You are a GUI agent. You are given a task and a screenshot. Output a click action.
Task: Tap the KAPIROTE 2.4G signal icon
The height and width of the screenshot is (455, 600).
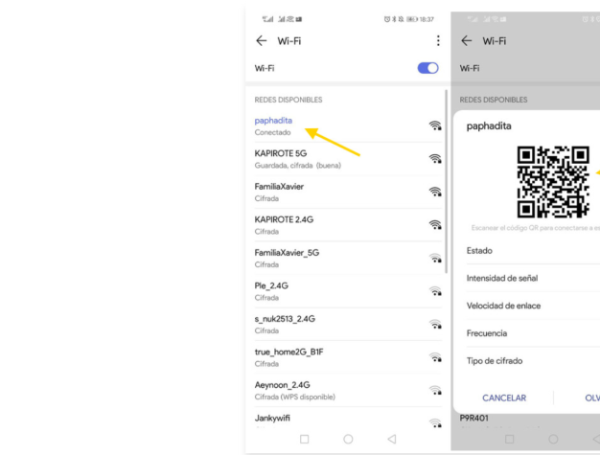coord(435,225)
